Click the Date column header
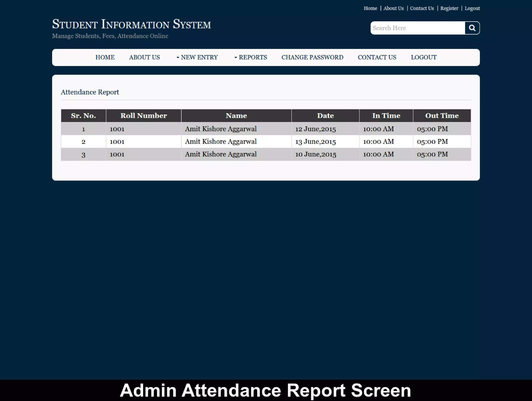The height and width of the screenshot is (401, 532). (x=325, y=116)
